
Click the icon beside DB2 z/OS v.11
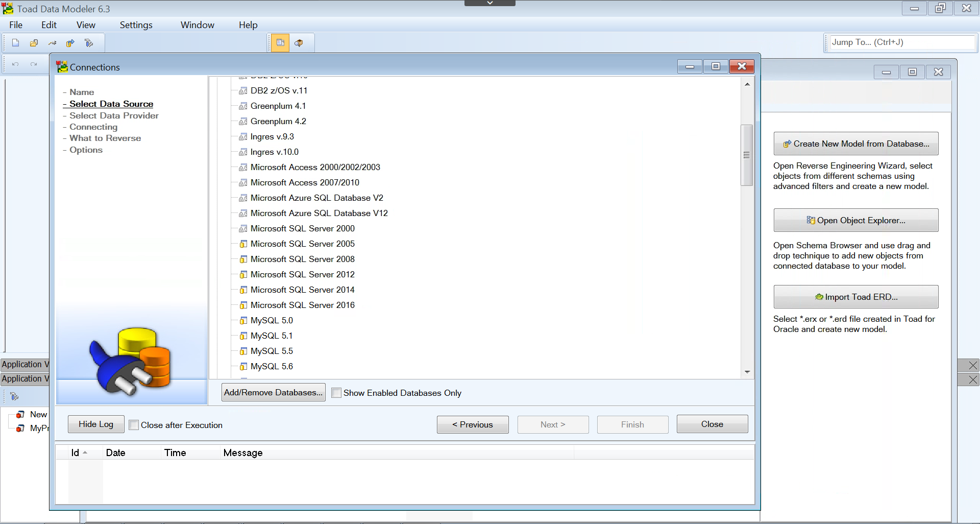coord(243,91)
